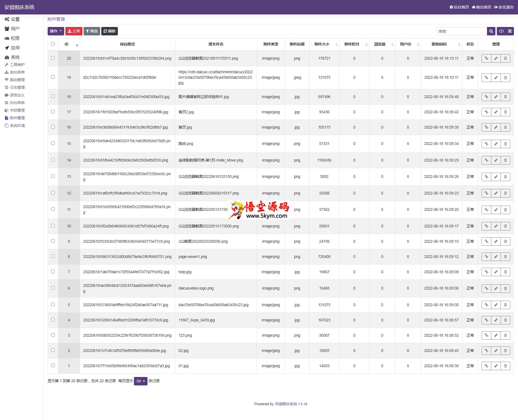Sort by 浏览值 column
This screenshot has width=518, height=420.
pos(382,44)
